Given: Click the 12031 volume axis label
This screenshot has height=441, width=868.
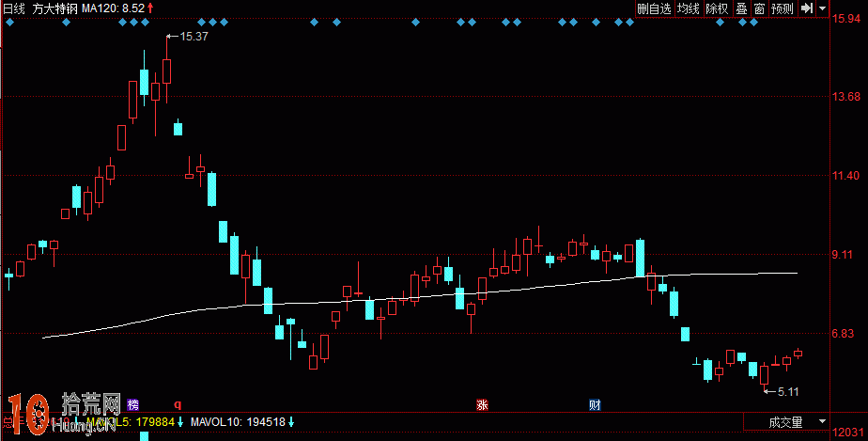Looking at the screenshot, I should (847, 433).
